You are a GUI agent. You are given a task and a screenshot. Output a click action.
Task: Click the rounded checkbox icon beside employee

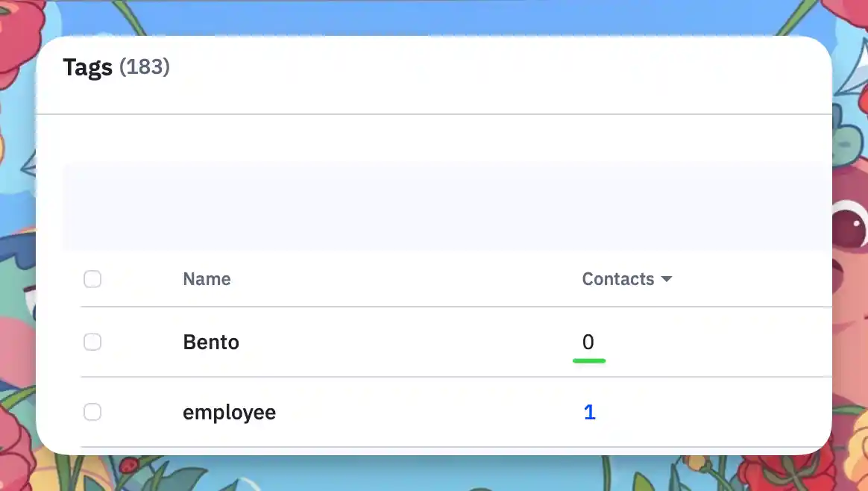coord(92,412)
